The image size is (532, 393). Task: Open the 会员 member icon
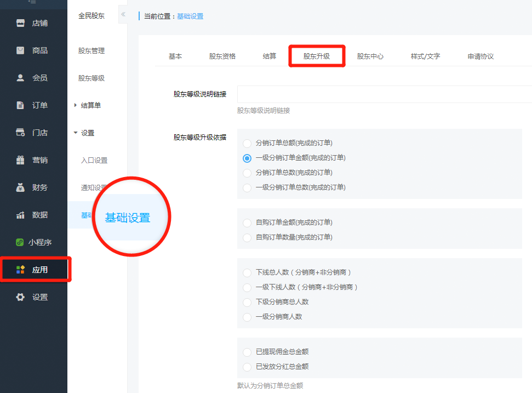[20, 78]
